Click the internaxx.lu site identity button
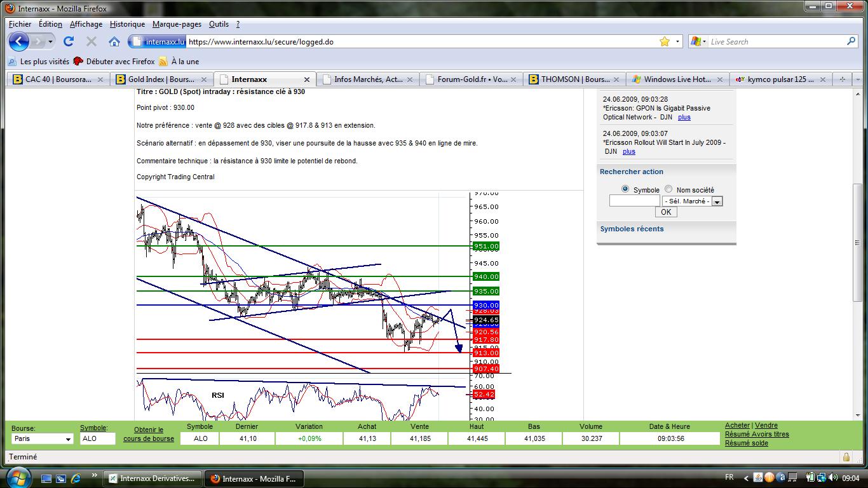868x488 pixels. pyautogui.click(x=158, y=42)
